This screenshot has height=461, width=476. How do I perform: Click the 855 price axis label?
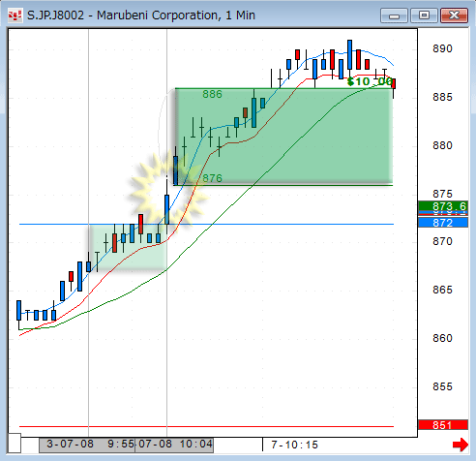coord(442,386)
